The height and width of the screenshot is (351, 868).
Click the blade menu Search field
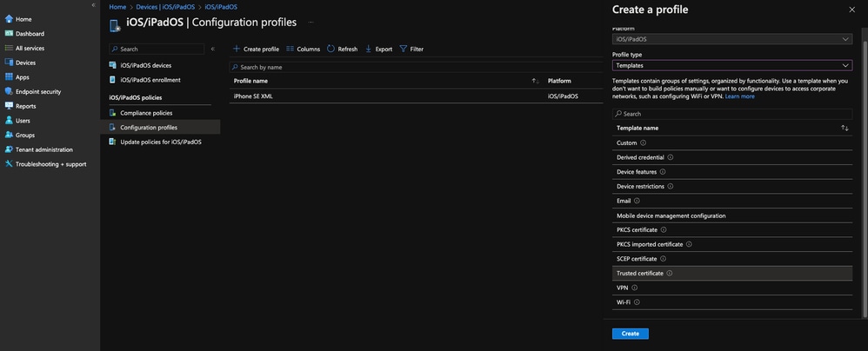(157, 50)
